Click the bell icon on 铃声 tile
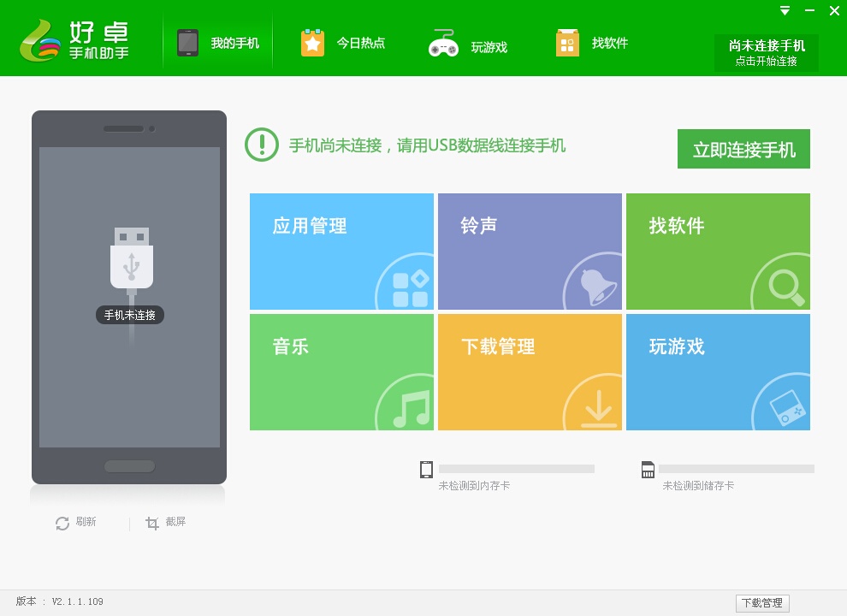Image resolution: width=847 pixels, height=616 pixels. pyautogui.click(x=597, y=287)
